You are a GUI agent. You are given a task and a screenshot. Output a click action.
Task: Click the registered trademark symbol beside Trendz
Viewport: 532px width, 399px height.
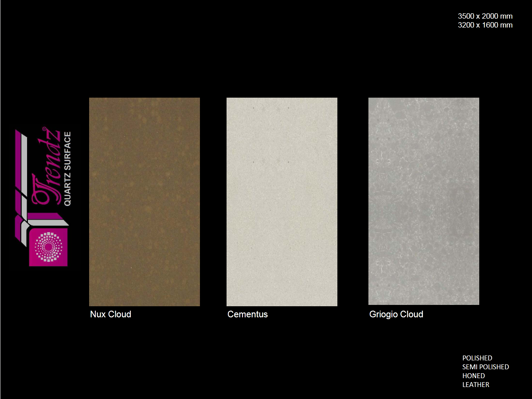pos(44,129)
